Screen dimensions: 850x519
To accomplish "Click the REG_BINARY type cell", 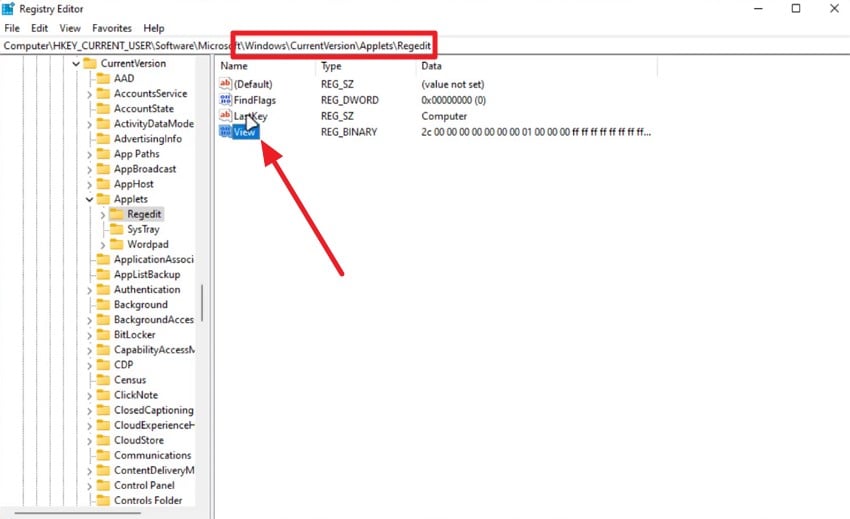I will point(349,132).
